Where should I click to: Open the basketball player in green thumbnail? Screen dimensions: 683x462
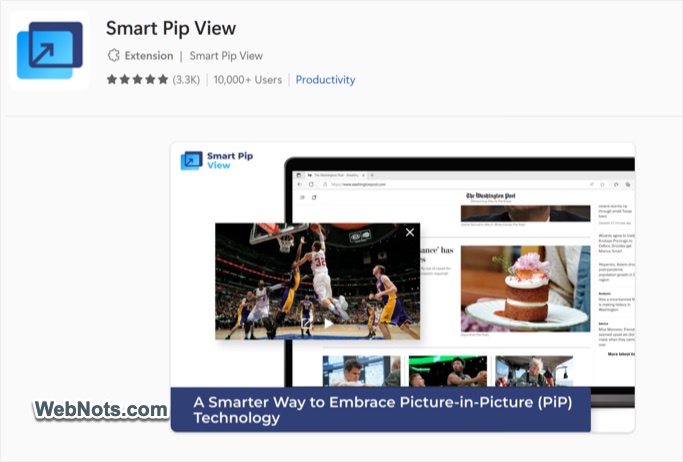[x=448, y=371]
